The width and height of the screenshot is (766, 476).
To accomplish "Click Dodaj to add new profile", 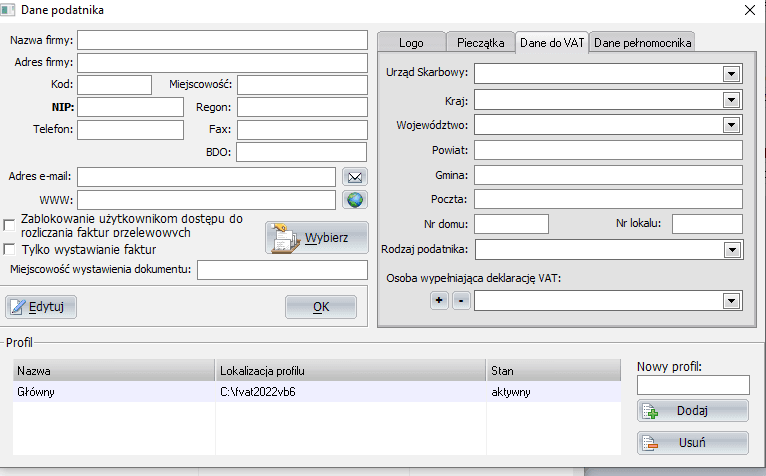I will point(692,411).
